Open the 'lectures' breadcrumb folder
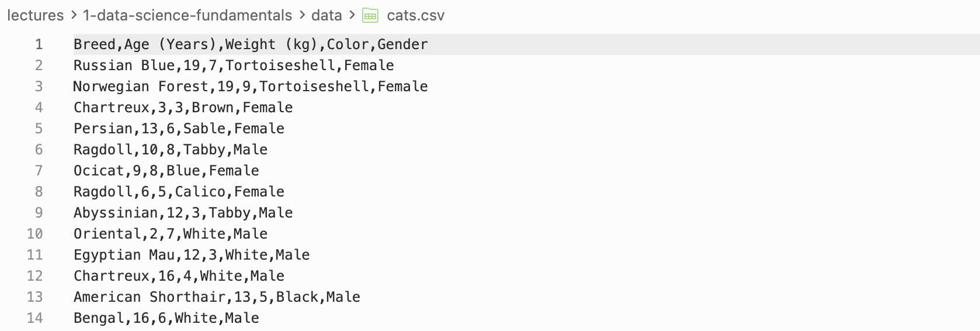Screen dimensions: 980x331 click(x=35, y=15)
